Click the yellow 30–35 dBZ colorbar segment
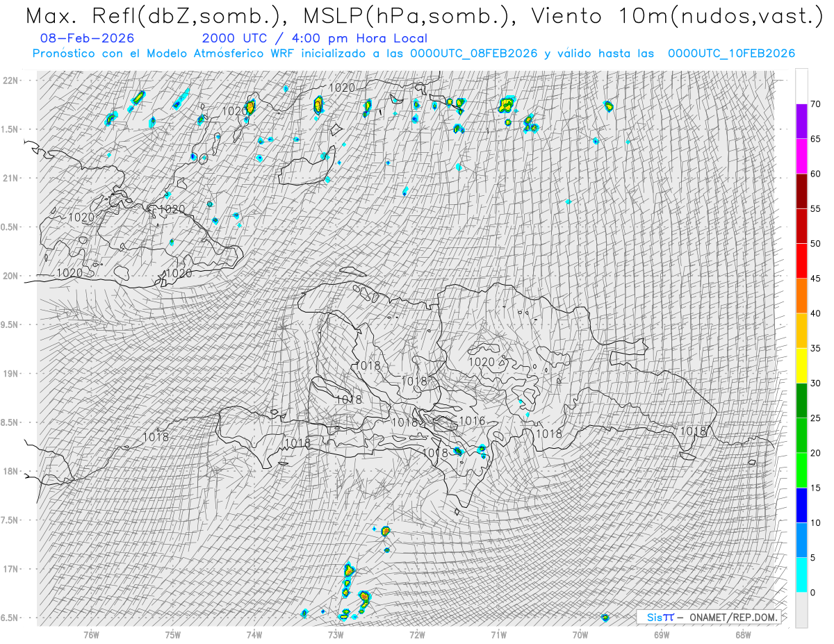The height and width of the screenshot is (644, 834). pos(801,365)
